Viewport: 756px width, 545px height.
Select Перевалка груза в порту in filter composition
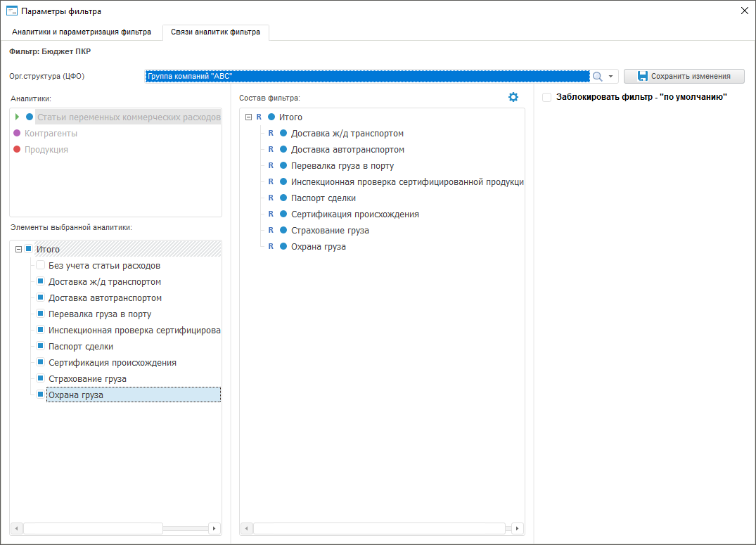(x=342, y=166)
